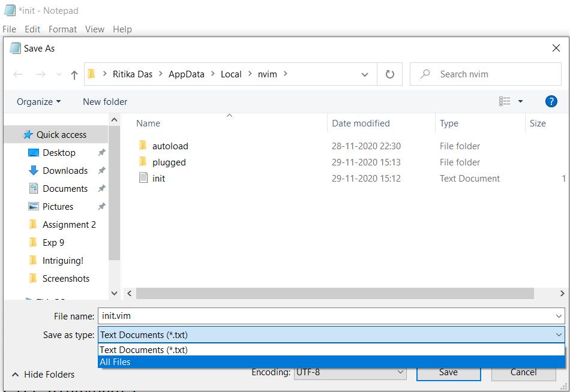
Task: Open Exp 9 folder in navigation pane
Action: click(x=53, y=242)
